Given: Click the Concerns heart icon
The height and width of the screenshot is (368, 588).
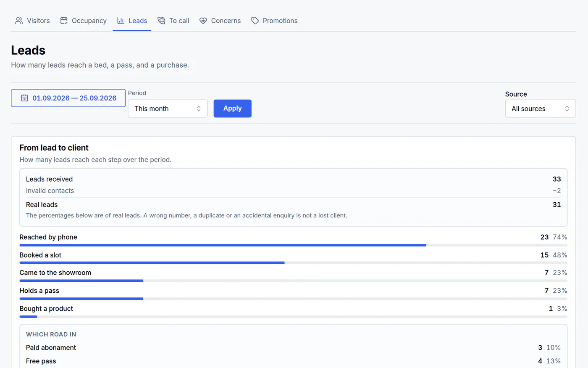Looking at the screenshot, I should pos(203,21).
